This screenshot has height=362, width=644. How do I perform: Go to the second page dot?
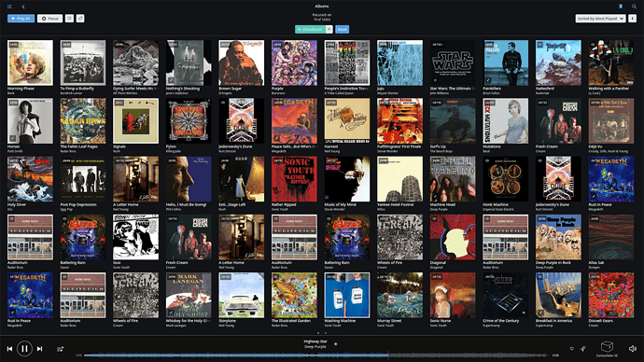(326, 333)
